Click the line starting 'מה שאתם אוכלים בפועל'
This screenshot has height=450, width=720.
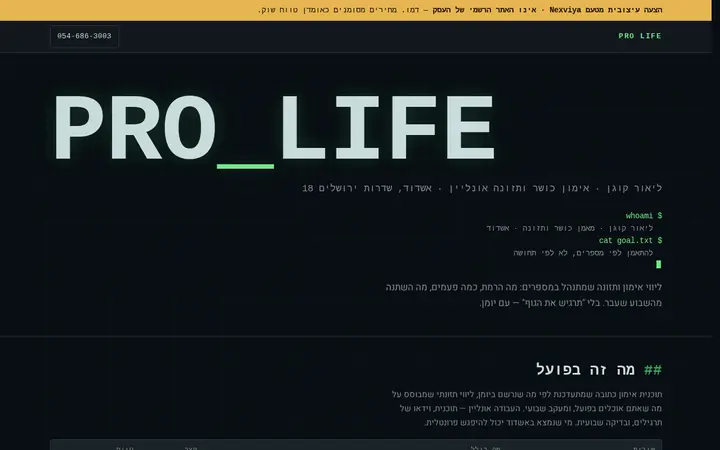[x=531, y=408]
